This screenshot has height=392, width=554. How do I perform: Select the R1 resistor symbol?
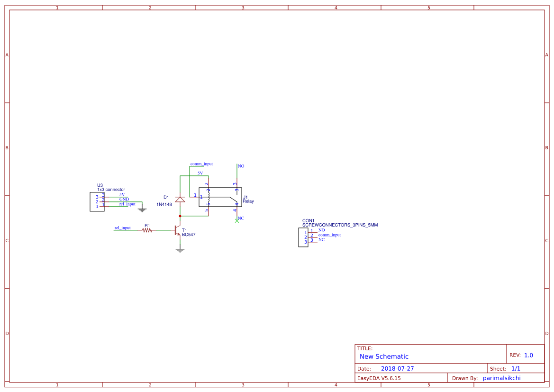tap(147, 230)
